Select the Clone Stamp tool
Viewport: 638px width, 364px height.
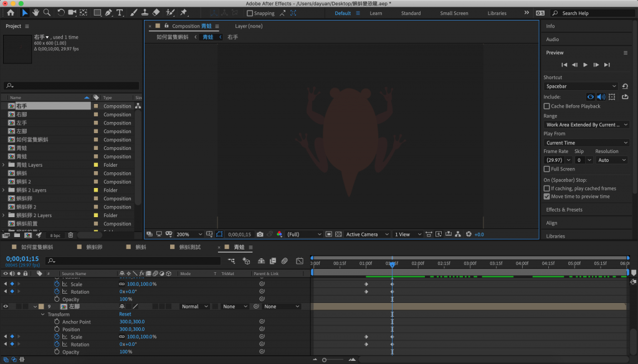tap(145, 13)
